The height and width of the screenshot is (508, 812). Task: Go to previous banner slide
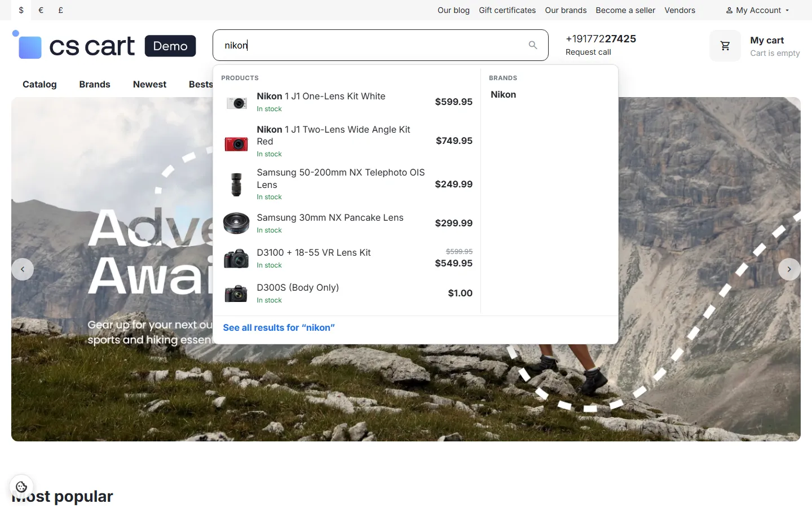point(23,269)
